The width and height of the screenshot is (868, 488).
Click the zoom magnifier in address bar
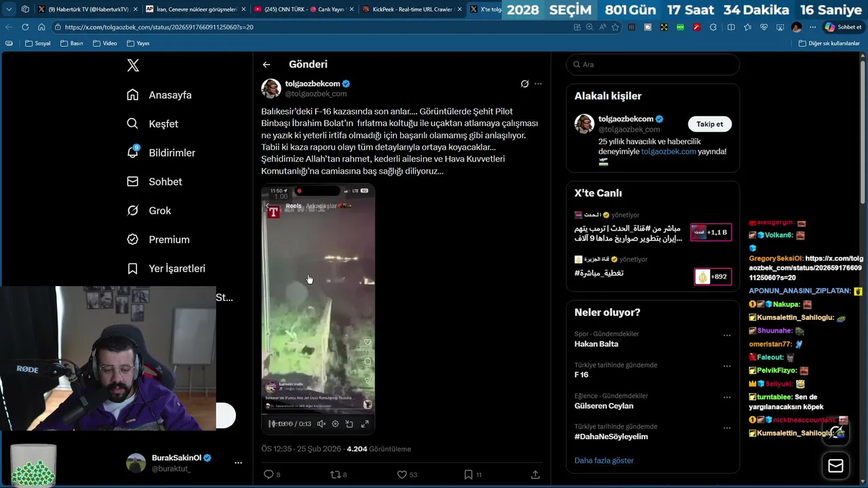[589, 27]
